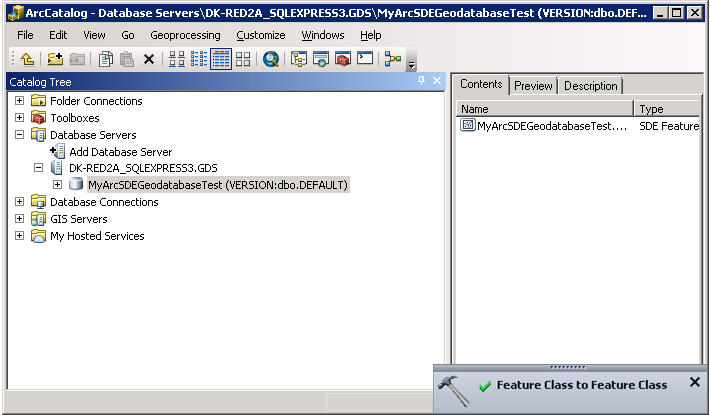Screen dimensions: 710x415
Task: Expand the Folder Connections node
Action: click(20, 101)
